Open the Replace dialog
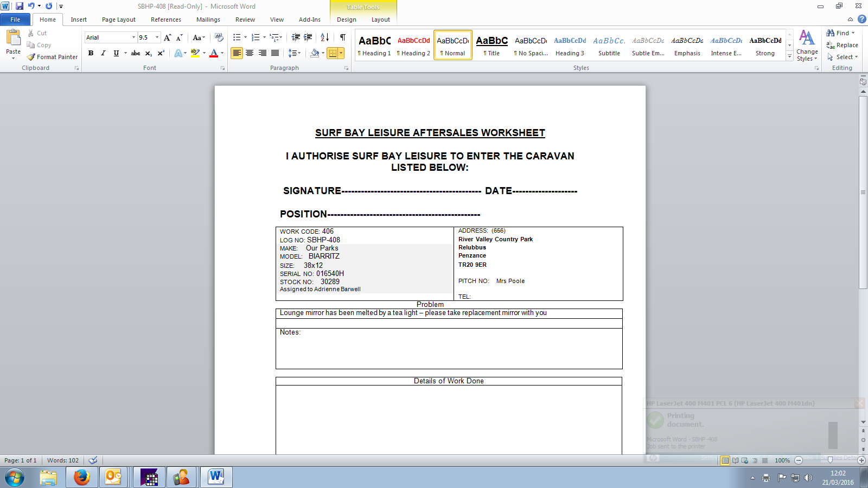The height and width of the screenshot is (488, 868). [x=842, y=45]
